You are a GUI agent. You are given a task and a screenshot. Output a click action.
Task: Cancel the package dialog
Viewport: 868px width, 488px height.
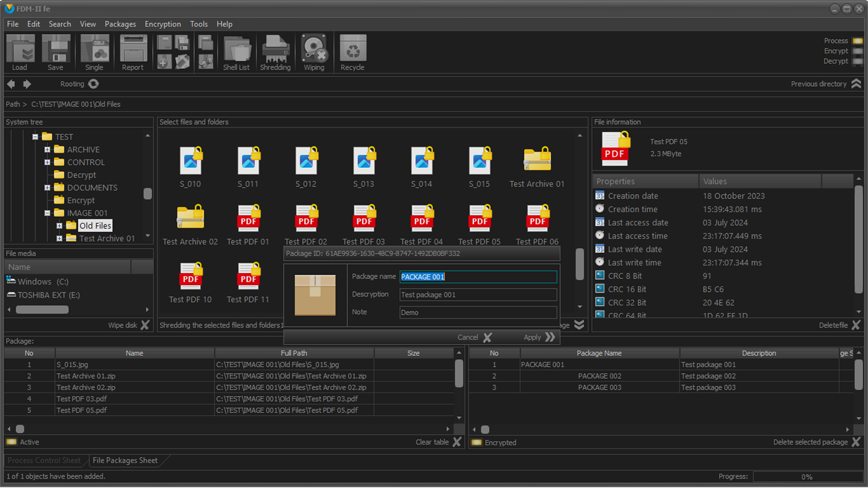coord(475,337)
